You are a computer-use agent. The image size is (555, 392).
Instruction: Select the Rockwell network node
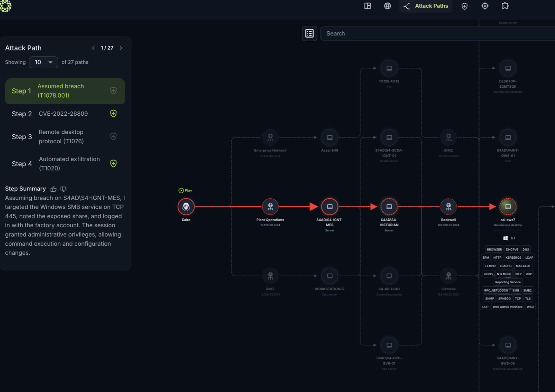448,207
